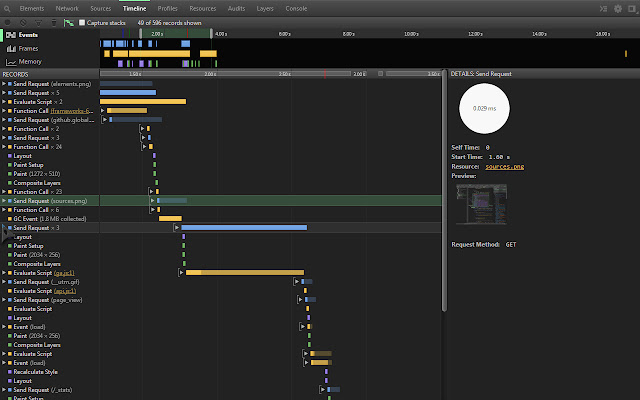
Task: Switch to the Network tab
Action: pos(67,7)
